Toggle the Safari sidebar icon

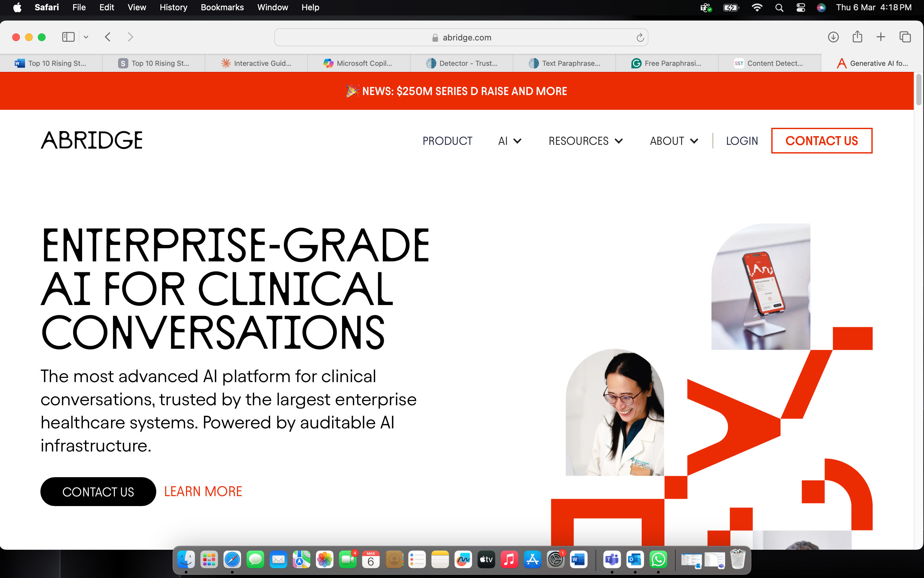(68, 37)
